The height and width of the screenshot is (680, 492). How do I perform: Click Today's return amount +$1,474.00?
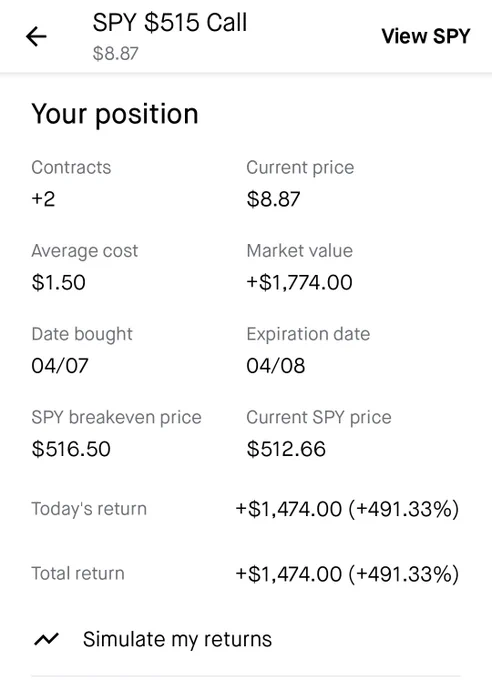289,509
